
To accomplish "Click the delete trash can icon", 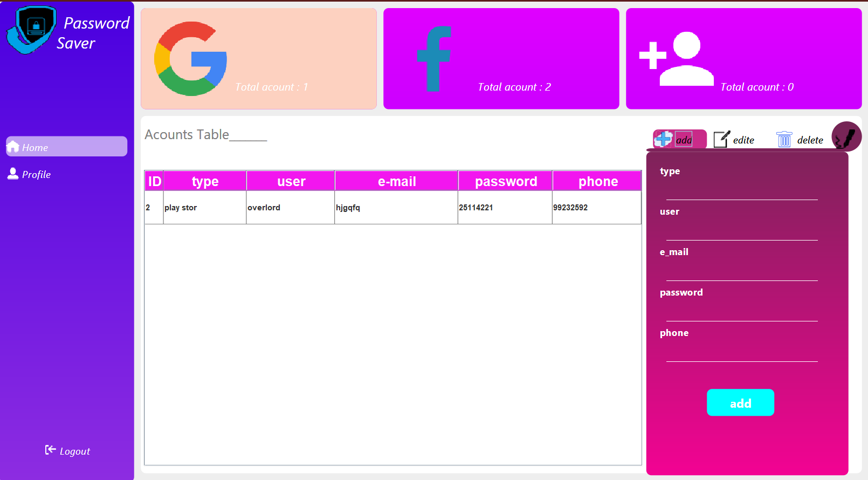I will (x=784, y=139).
